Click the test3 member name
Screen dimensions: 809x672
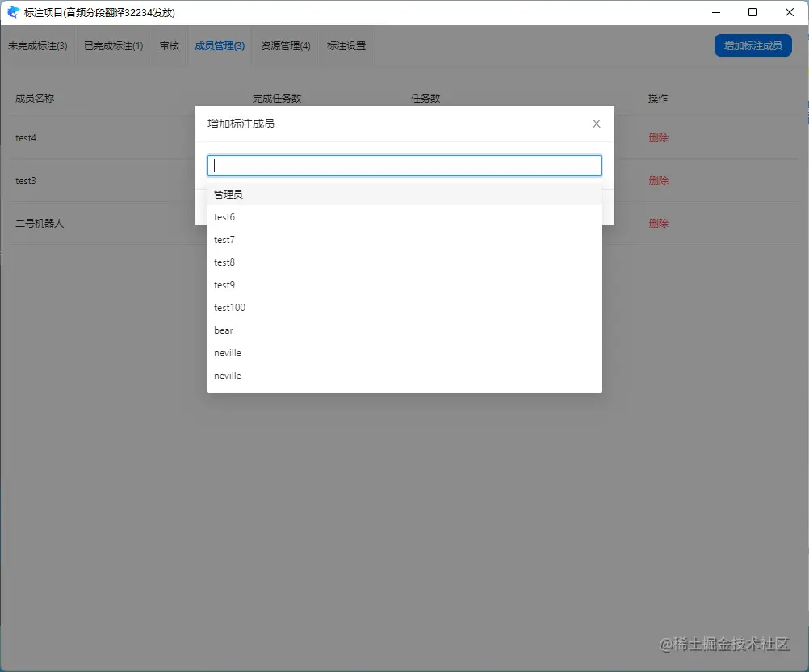point(26,181)
